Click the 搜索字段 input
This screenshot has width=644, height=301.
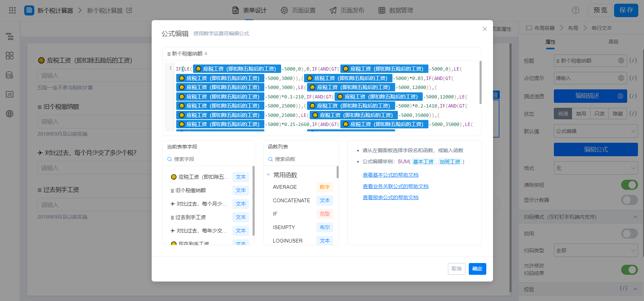coord(209,159)
